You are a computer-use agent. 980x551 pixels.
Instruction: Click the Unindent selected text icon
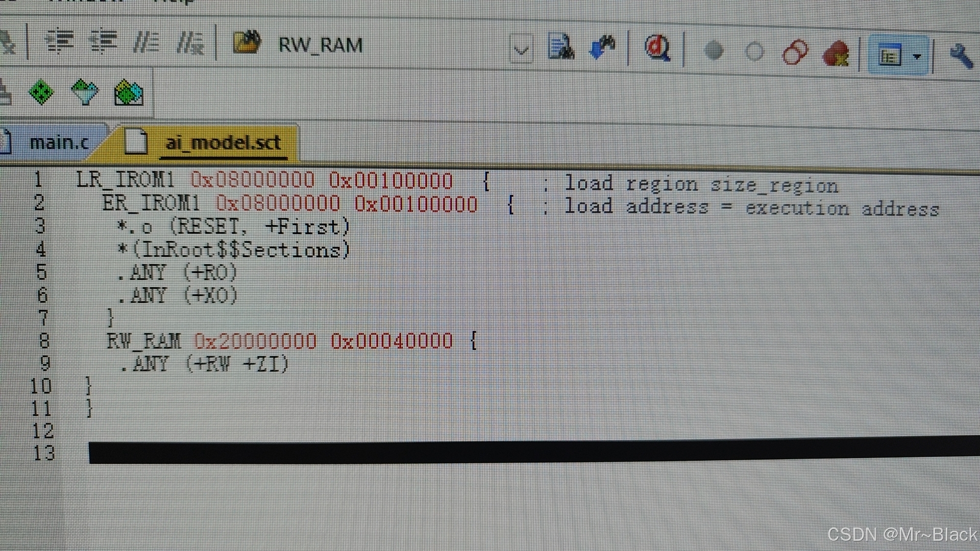point(104,42)
